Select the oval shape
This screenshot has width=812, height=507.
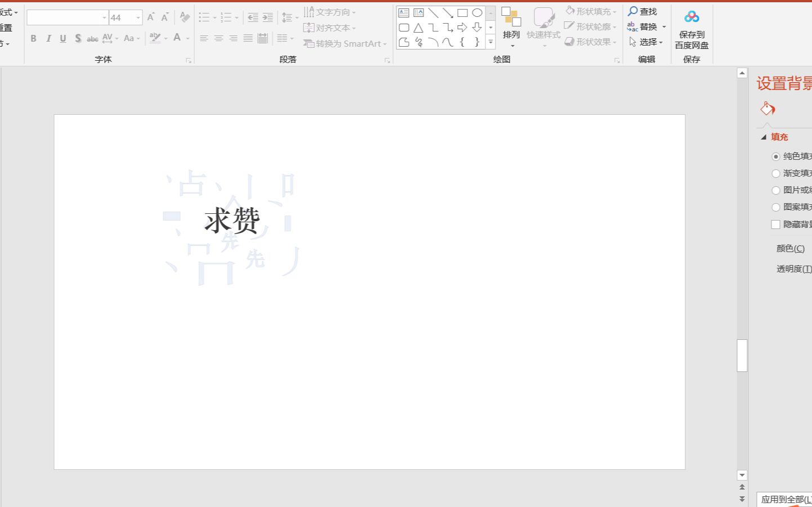pyautogui.click(x=477, y=12)
